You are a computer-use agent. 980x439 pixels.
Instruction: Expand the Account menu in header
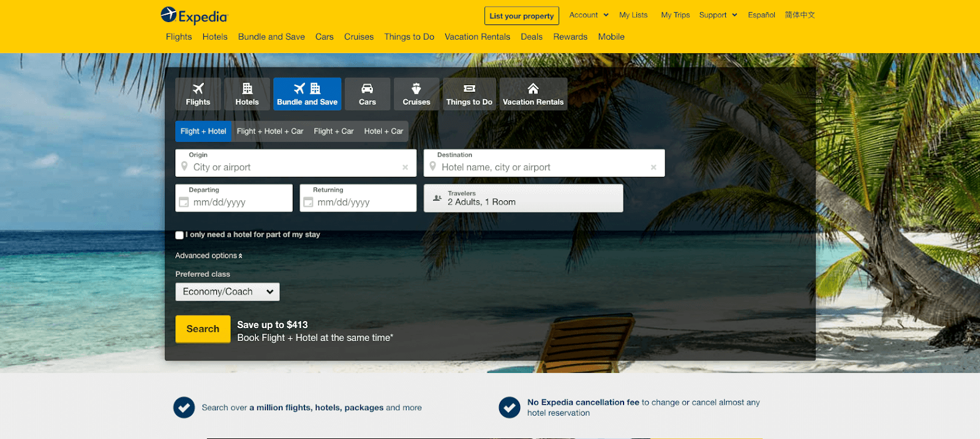pos(589,15)
